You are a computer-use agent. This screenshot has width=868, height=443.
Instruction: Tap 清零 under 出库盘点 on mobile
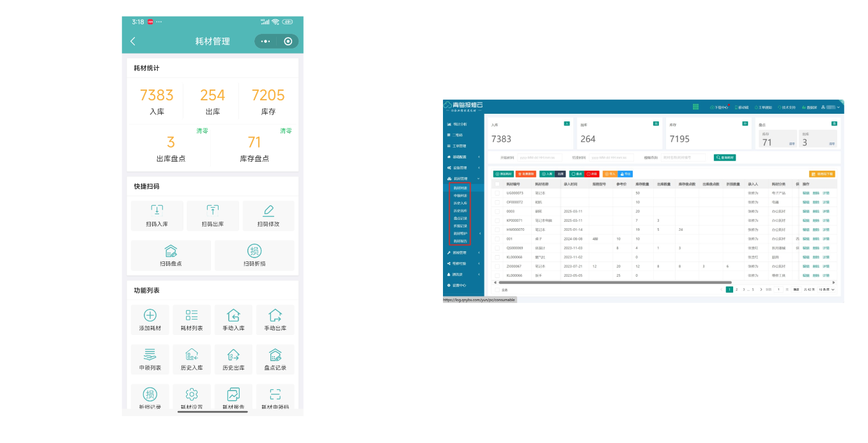click(202, 131)
